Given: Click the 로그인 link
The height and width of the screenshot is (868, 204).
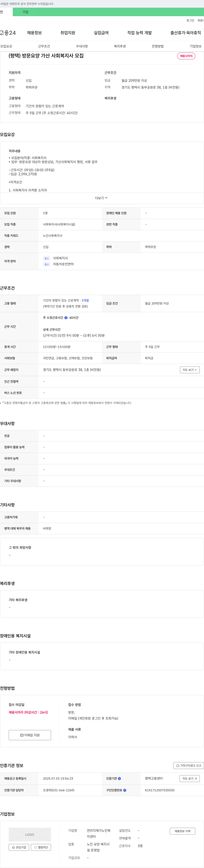Looking at the screenshot, I should point(190,21).
